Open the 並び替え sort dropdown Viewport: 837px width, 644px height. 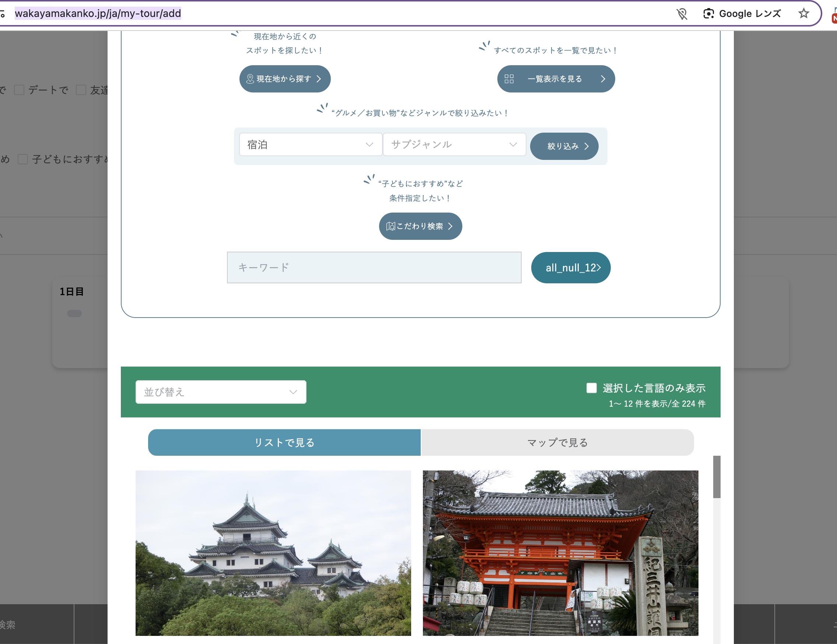pyautogui.click(x=221, y=392)
